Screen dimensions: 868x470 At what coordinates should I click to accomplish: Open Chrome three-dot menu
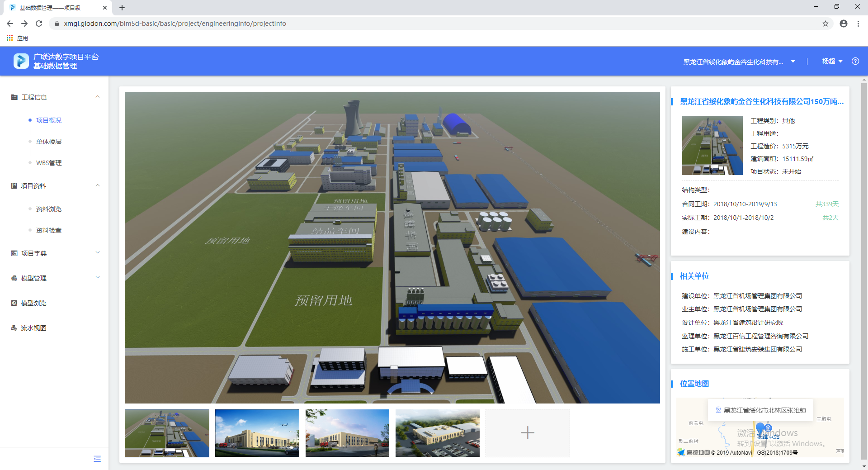point(858,24)
